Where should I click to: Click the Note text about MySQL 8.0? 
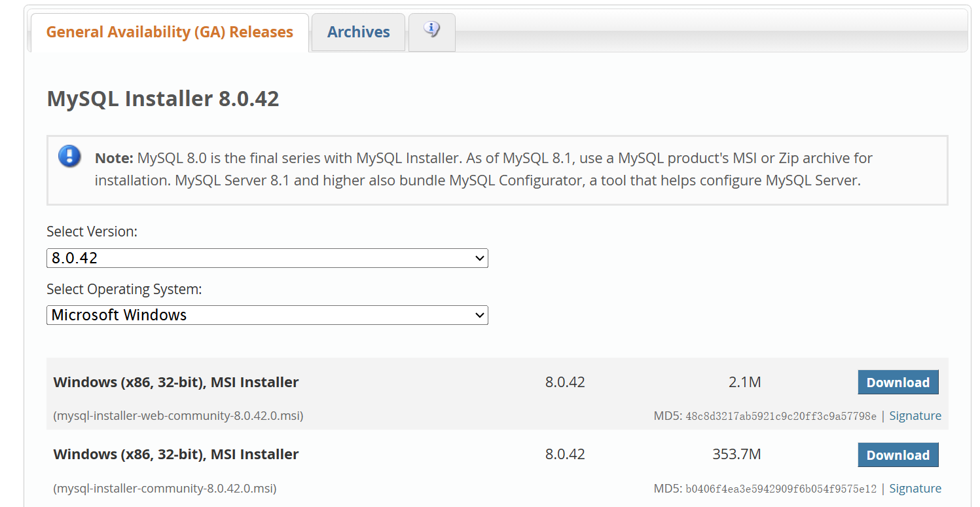tap(483, 169)
